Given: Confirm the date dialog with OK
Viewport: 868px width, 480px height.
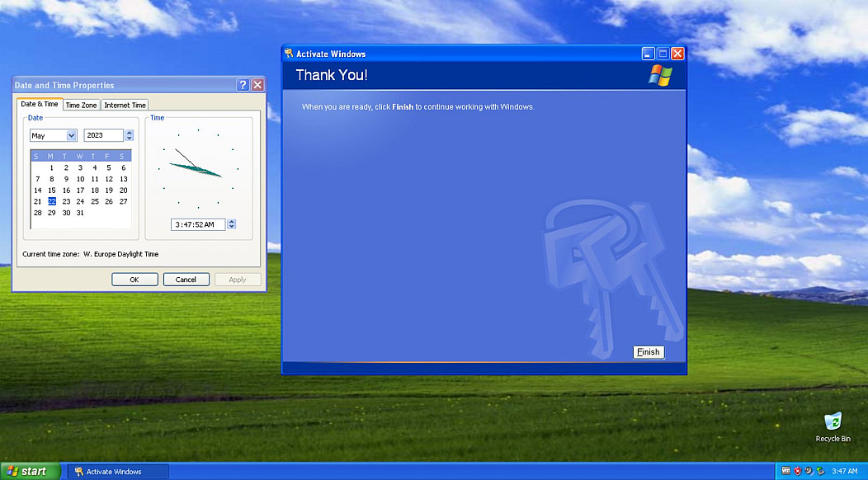Looking at the screenshot, I should [x=134, y=280].
